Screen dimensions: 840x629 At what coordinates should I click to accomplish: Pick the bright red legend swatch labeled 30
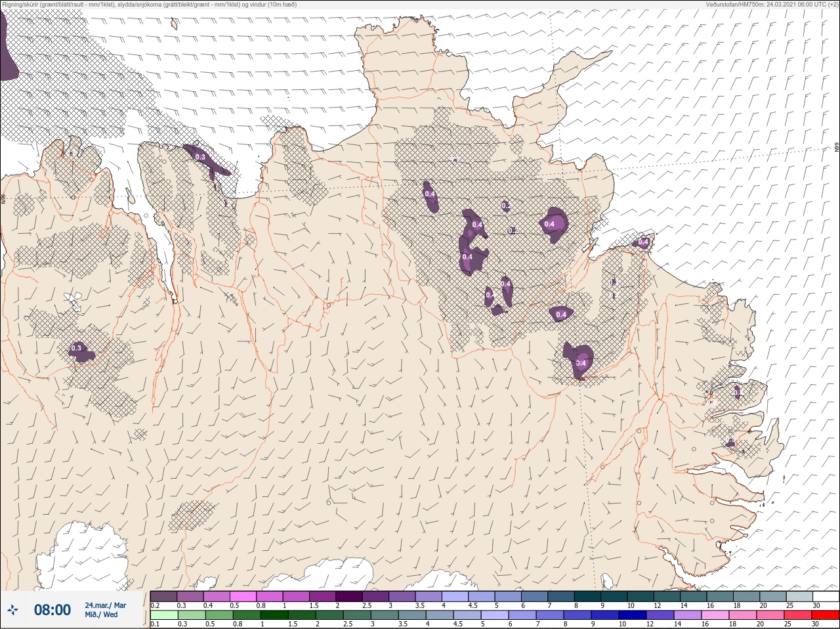click(x=826, y=615)
